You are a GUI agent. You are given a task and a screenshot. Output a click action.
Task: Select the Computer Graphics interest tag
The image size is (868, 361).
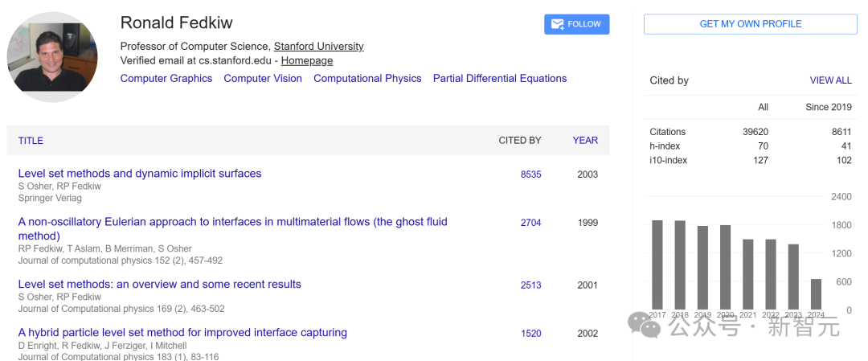coord(166,79)
